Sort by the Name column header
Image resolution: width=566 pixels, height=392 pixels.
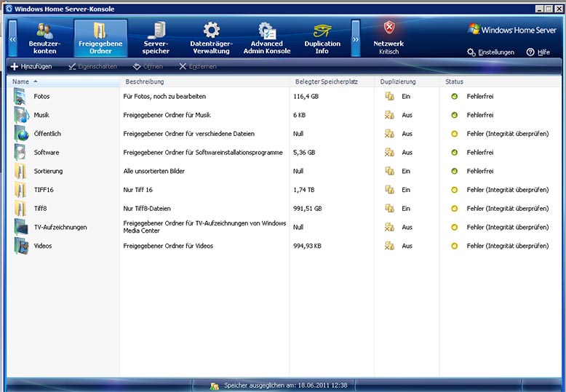[63, 81]
